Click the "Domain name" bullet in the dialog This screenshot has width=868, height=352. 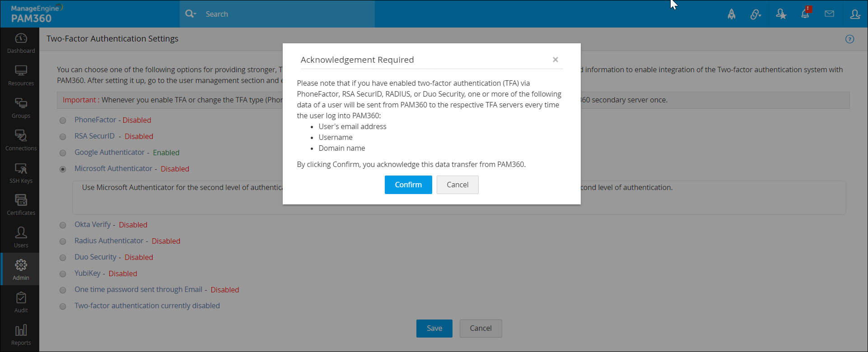click(342, 148)
